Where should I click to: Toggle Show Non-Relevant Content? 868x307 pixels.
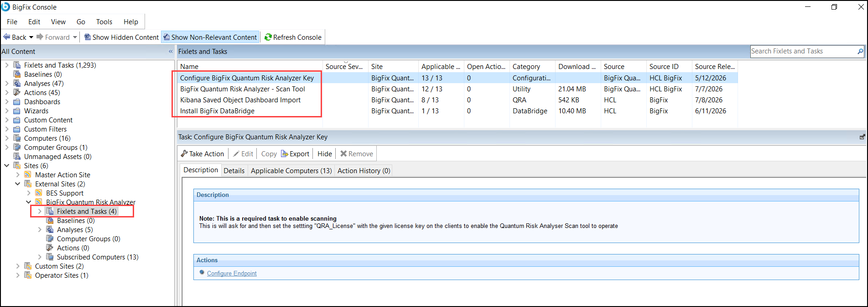(210, 37)
